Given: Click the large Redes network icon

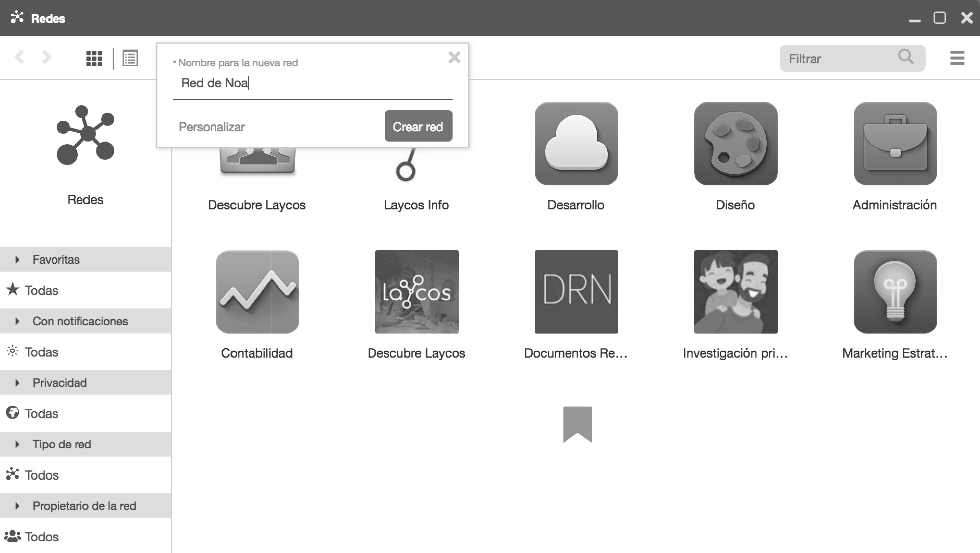Looking at the screenshot, I should [86, 135].
